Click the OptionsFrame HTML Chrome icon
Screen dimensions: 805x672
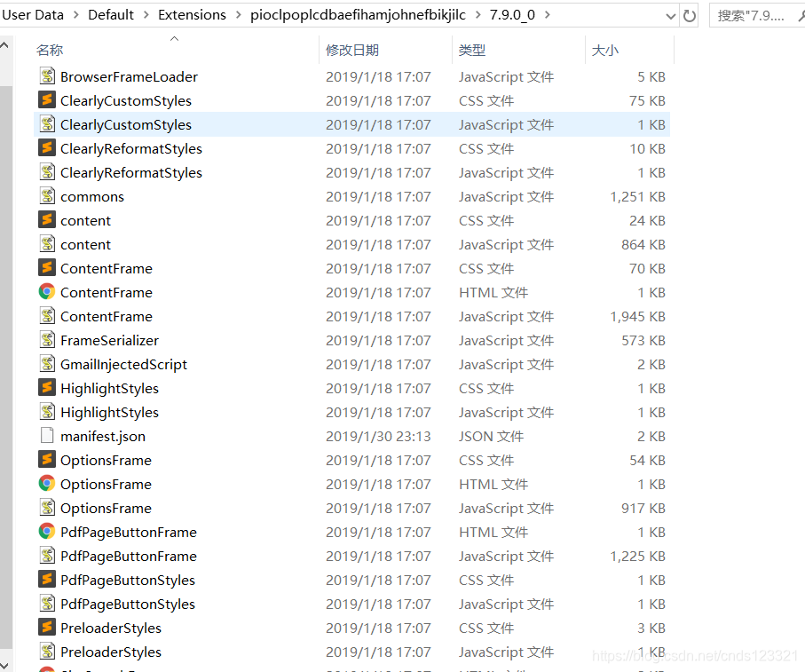click(x=47, y=484)
